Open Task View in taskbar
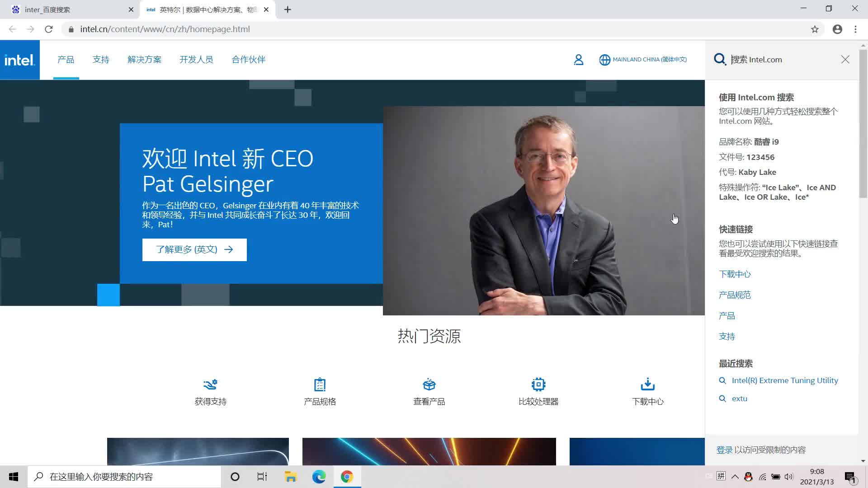 (262, 477)
